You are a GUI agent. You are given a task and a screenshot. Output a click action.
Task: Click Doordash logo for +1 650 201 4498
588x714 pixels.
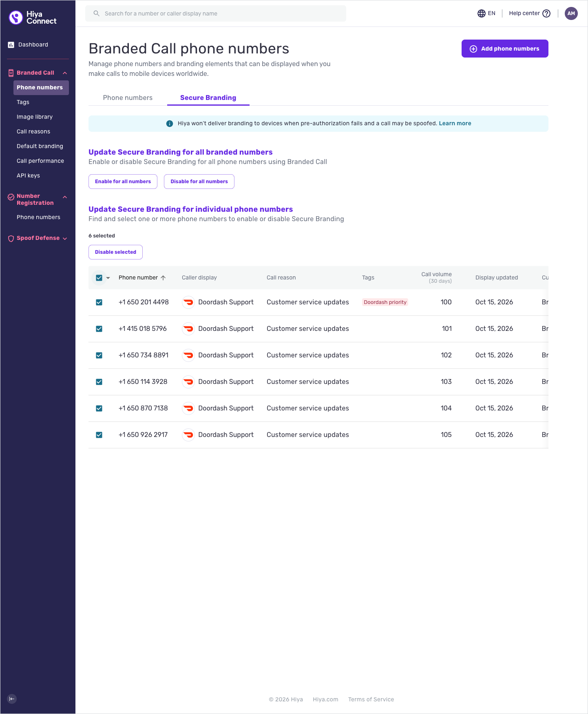pos(188,302)
